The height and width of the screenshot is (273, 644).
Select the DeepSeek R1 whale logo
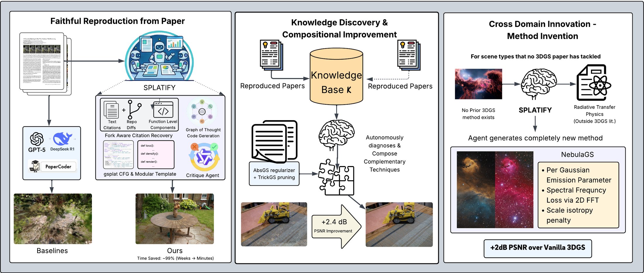[x=62, y=139]
